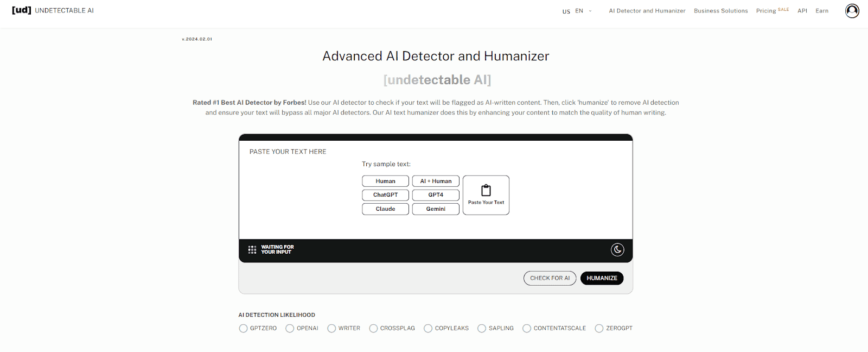Select the WRITER detector circle
This screenshot has width=868, height=352.
tap(331, 329)
